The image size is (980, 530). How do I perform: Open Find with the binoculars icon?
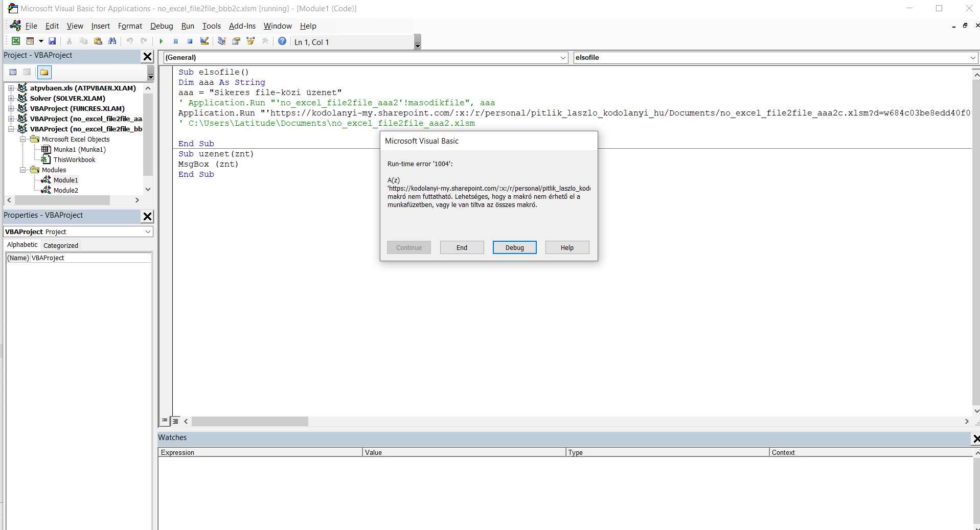coord(112,41)
